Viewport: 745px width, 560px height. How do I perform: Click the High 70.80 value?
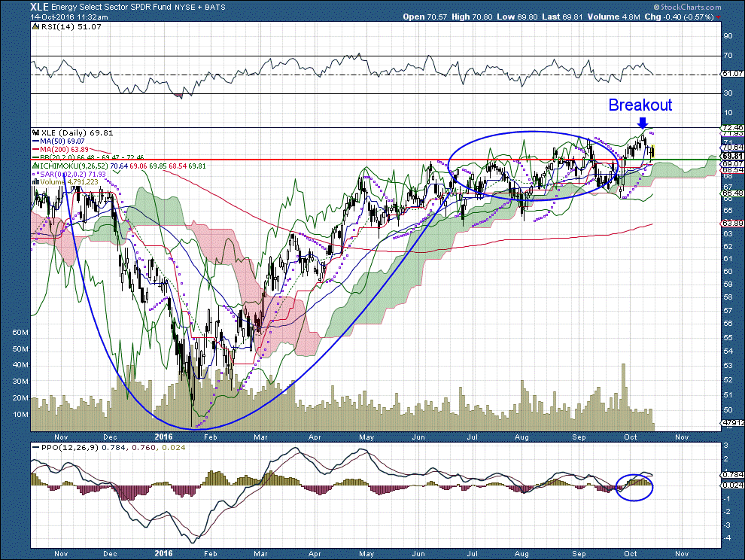[472, 17]
